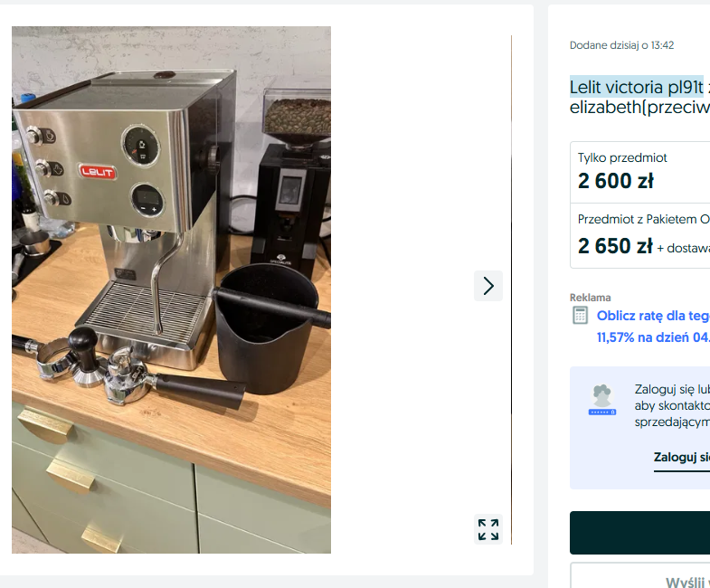
Task: Click the 'Dodane dzisiaj o 13:42' timestamp
Action: point(621,45)
